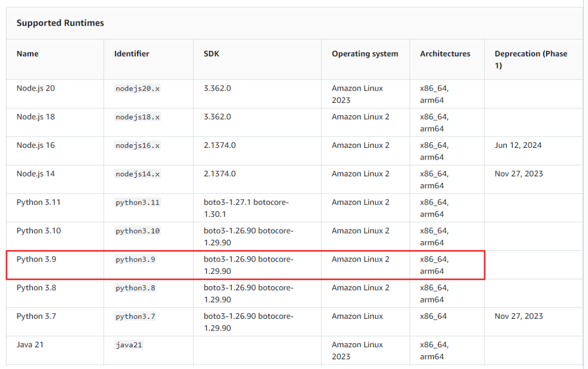Select the nodejs14.x identifier code
The height and width of the screenshot is (369, 588).
pos(138,174)
